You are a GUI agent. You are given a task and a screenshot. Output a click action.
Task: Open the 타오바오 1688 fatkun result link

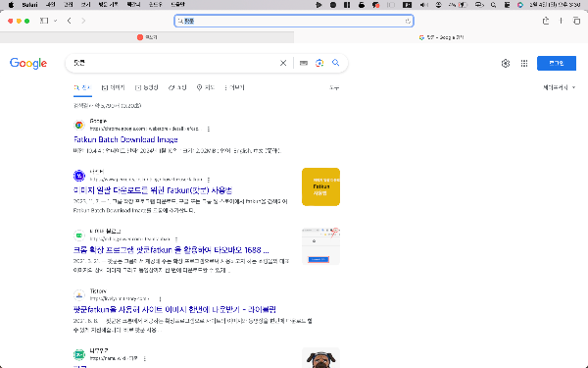(171, 250)
